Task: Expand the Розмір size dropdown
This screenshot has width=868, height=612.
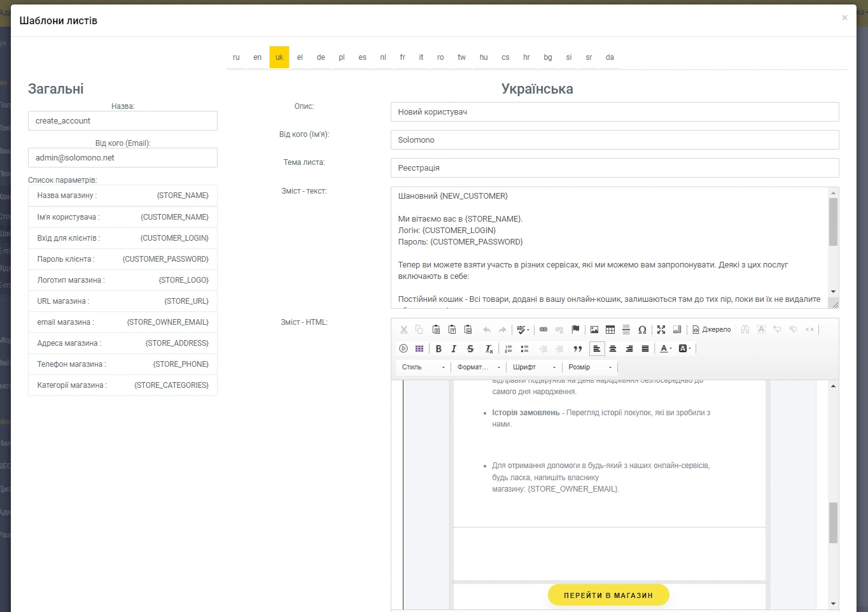Action: click(x=589, y=367)
